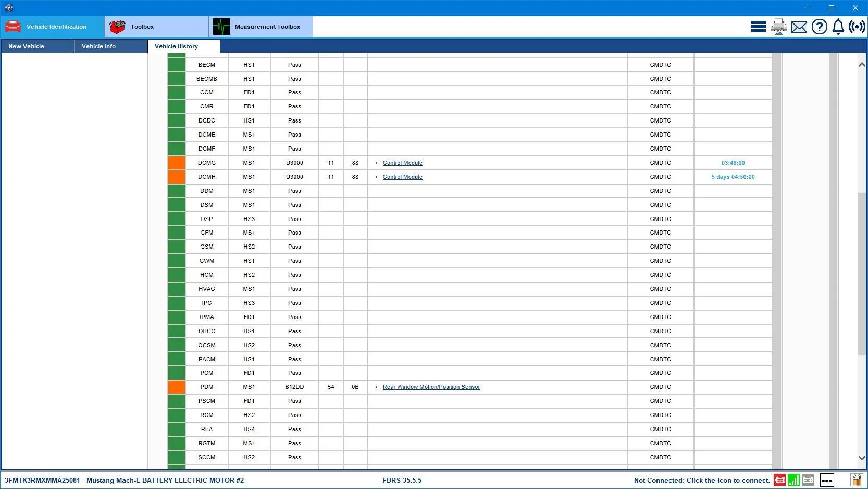
Task: Switch to the Vehicle Info tab
Action: click(111, 46)
